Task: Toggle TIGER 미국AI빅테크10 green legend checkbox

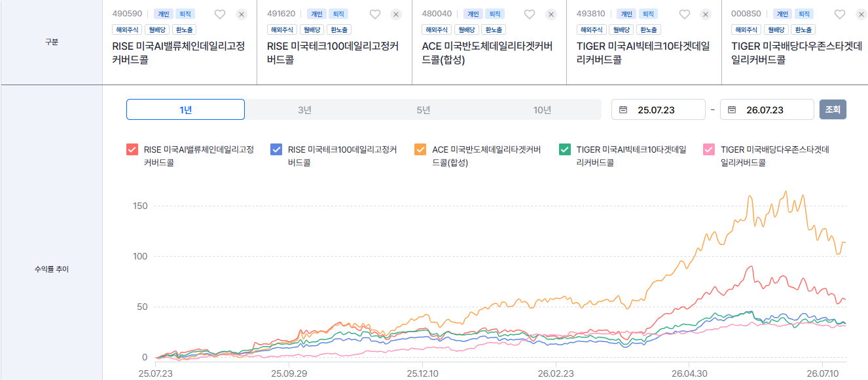Action: click(564, 149)
